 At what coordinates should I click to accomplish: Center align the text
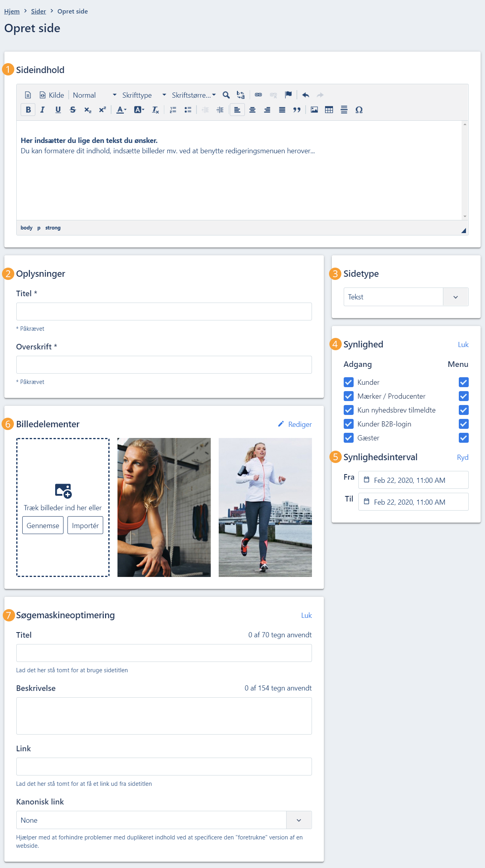(252, 110)
